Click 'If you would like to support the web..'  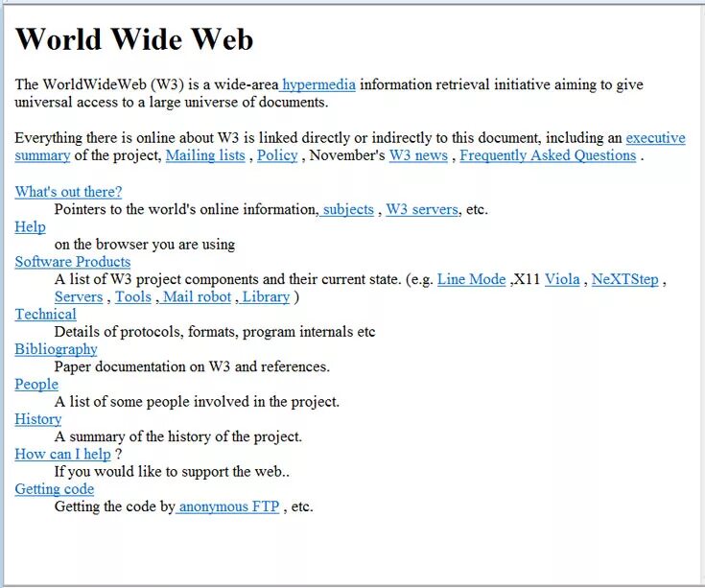pos(173,472)
